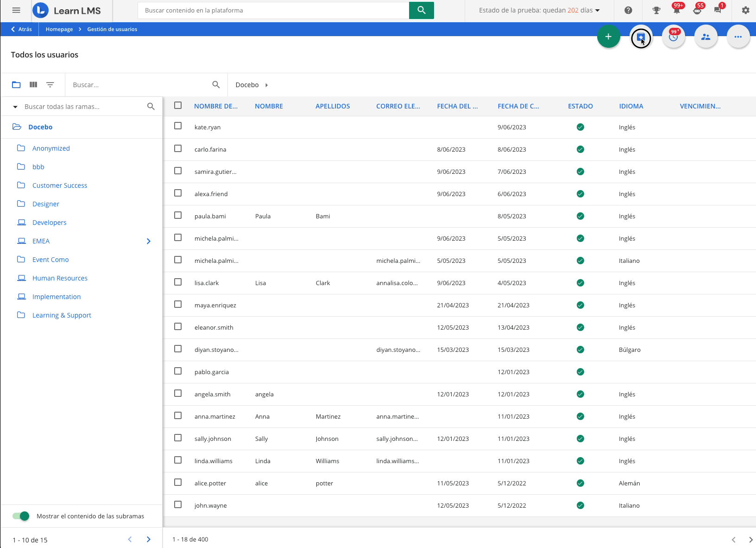
Task: Open the Homepage breadcrumb link
Action: point(59,29)
